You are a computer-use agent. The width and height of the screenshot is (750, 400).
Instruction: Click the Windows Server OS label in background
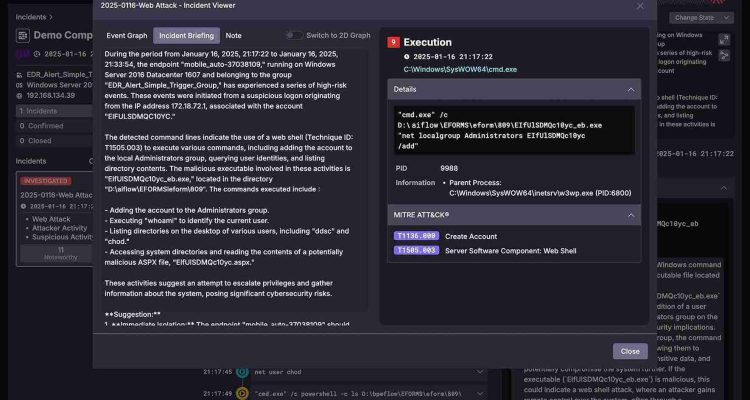59,85
